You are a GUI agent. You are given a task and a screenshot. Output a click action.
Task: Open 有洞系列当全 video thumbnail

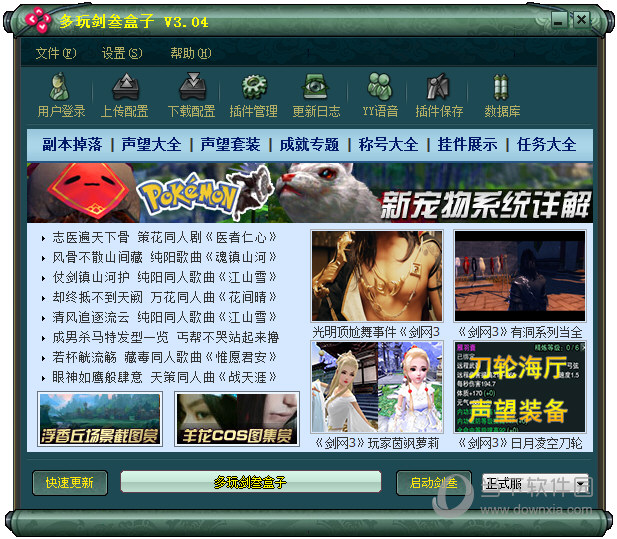pos(520,276)
